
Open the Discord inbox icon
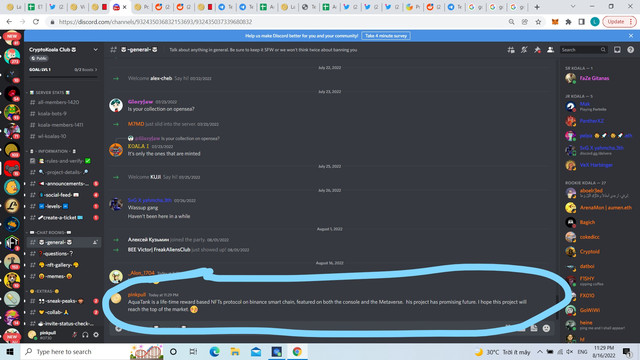(617, 50)
